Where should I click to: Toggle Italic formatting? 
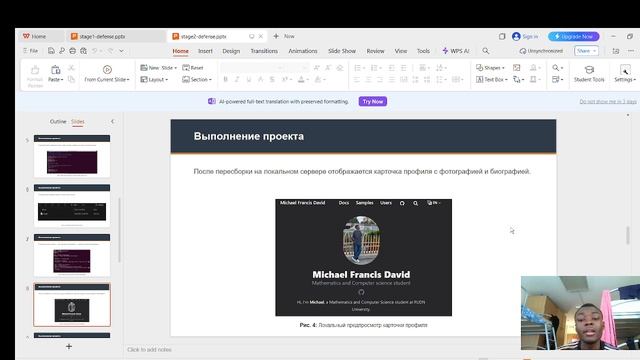(x=237, y=79)
